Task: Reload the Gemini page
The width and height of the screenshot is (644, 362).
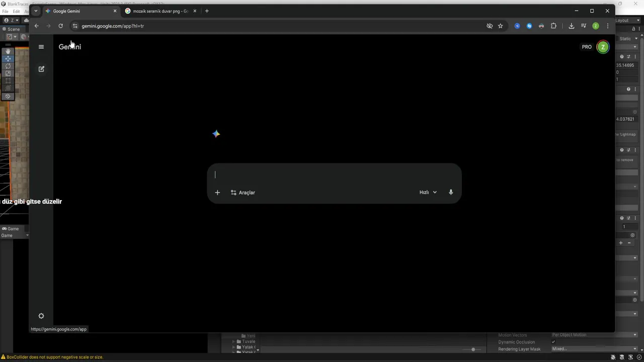Action: 60,26
